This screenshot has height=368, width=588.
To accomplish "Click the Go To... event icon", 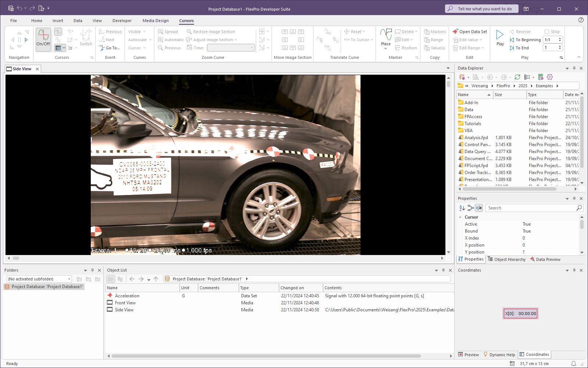I will (102, 48).
